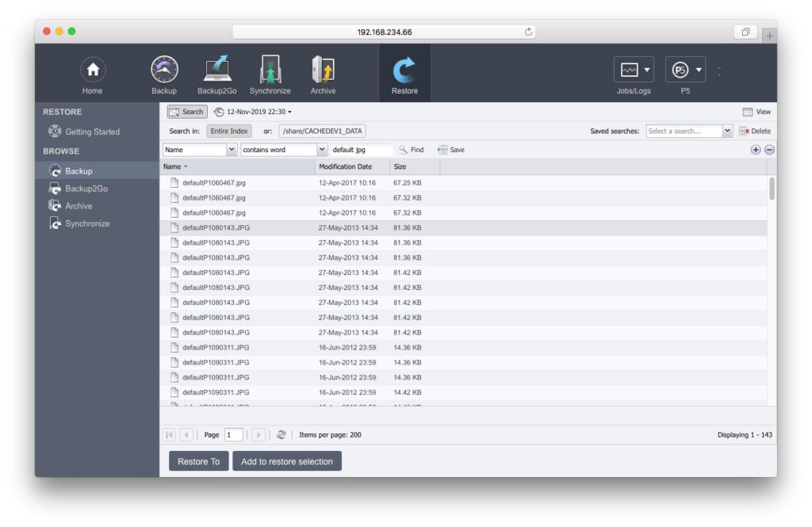Toggle the Search button in the toolbar
The width and height of the screenshot is (812, 527).
187,112
